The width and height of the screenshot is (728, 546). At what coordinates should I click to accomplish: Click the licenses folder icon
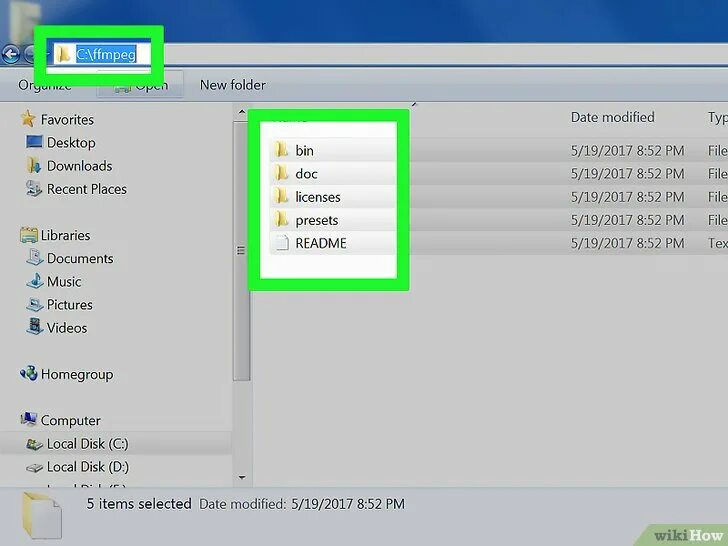pos(281,196)
